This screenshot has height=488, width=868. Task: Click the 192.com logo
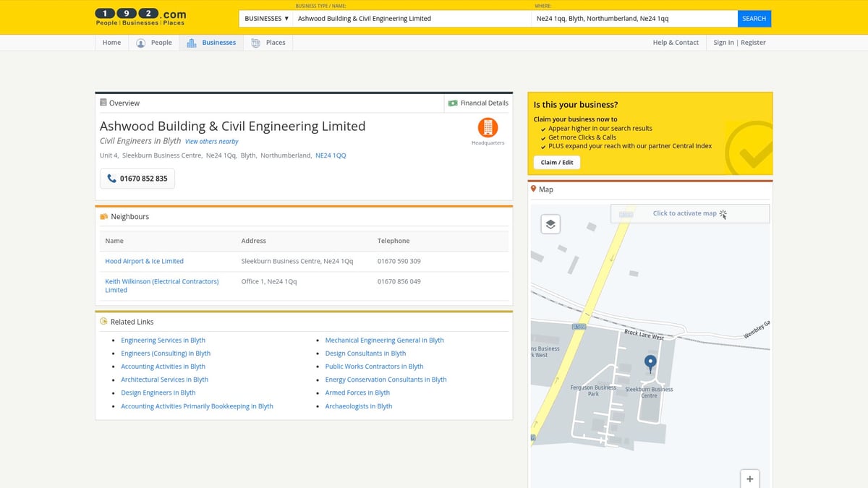[x=140, y=17]
